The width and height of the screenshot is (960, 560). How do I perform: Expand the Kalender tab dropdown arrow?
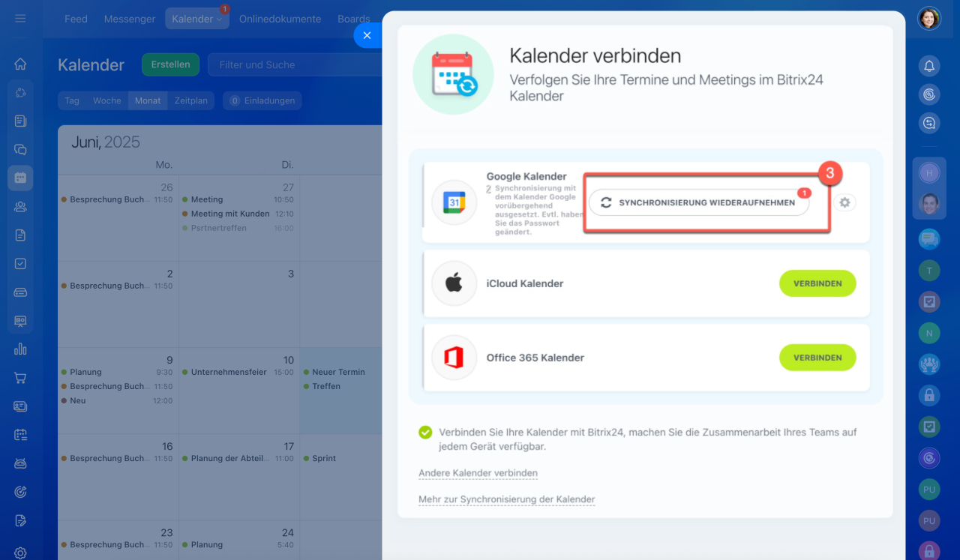click(x=220, y=19)
